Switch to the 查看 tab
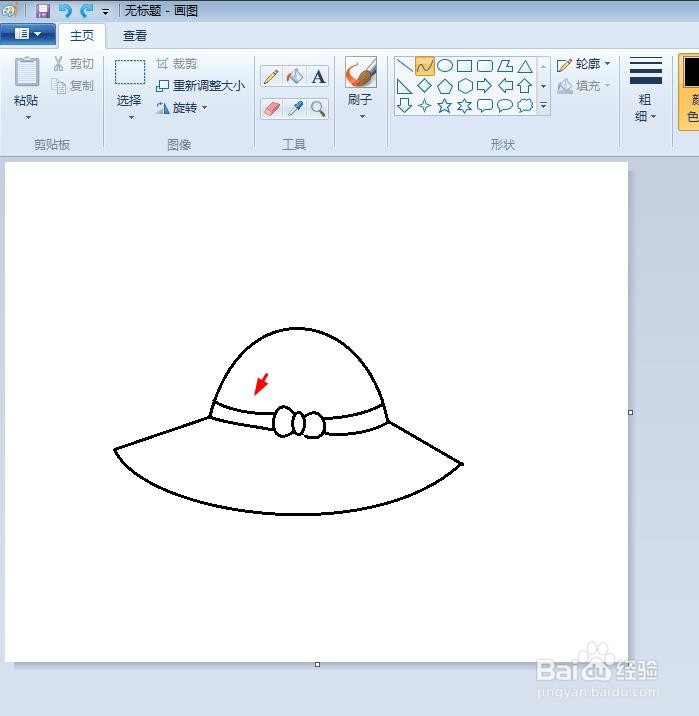 [135, 36]
